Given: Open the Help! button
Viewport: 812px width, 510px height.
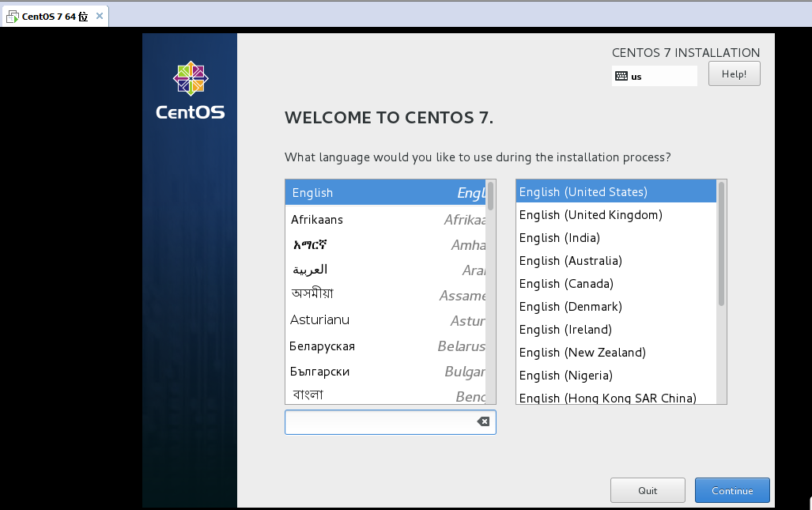Looking at the screenshot, I should (735, 74).
